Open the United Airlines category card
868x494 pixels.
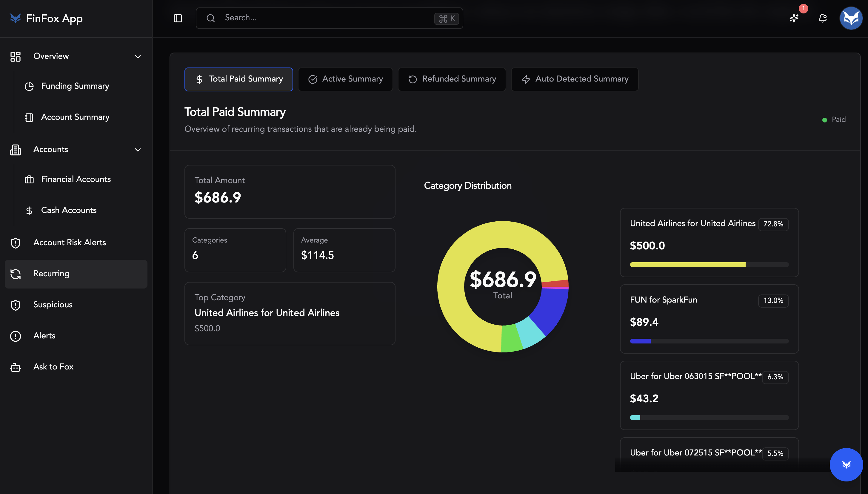point(709,242)
